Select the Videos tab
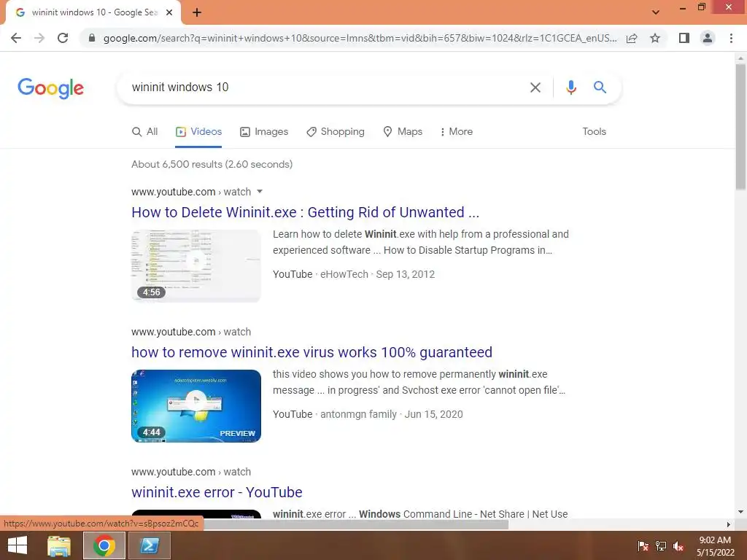This screenshot has height=560, width=747. (x=198, y=132)
